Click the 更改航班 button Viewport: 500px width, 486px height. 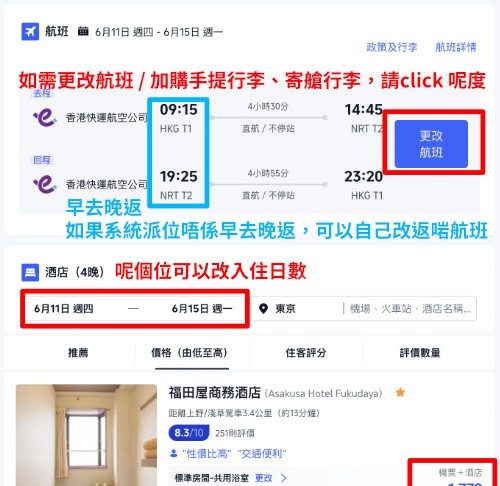coord(431,144)
